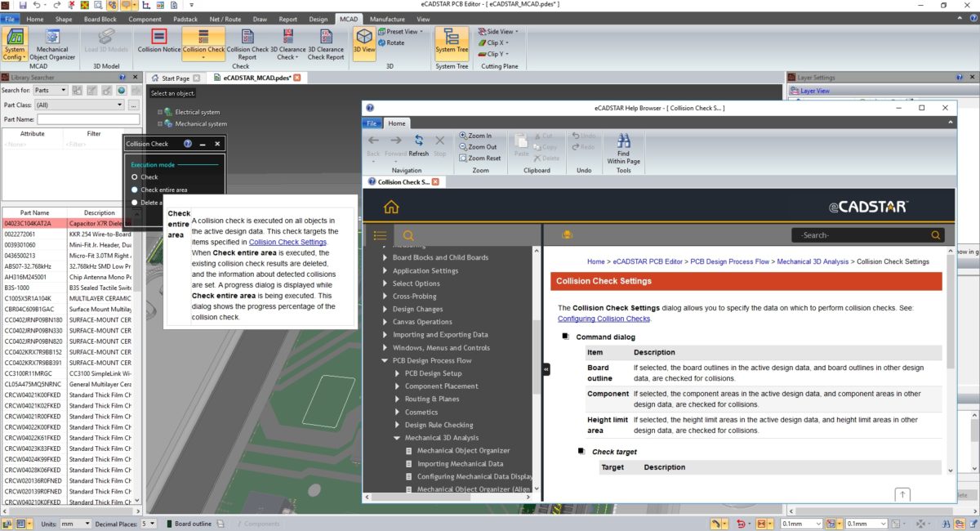Open the System Config tool in the MCAD ribbon

pos(15,44)
